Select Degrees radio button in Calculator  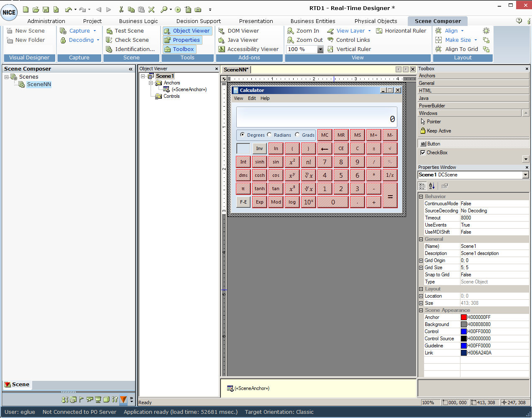[x=243, y=135]
